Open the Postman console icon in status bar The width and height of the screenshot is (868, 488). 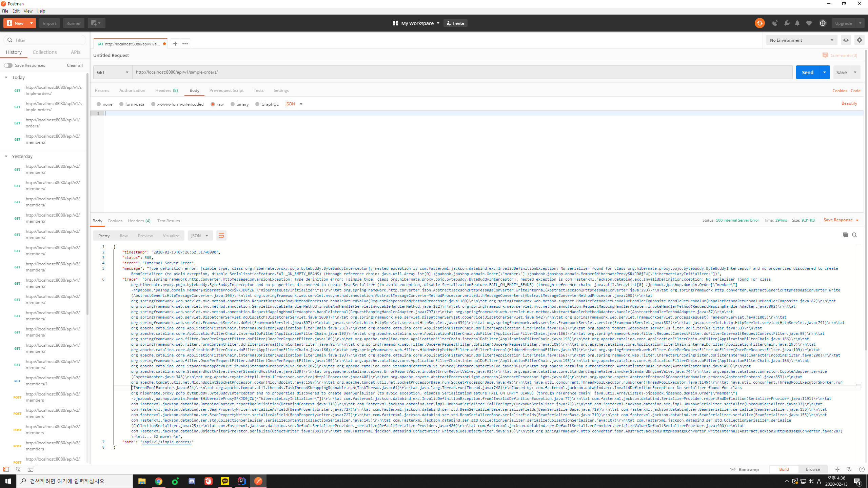pos(31,469)
